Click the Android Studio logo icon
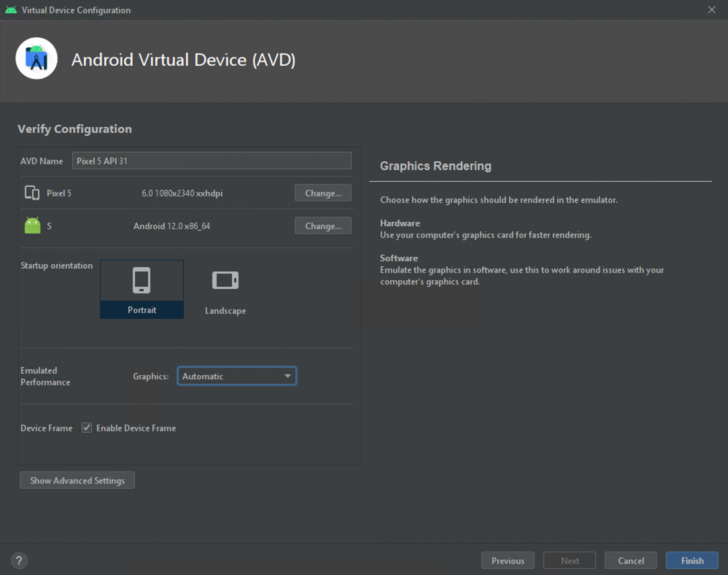This screenshot has width=728, height=575. click(36, 58)
